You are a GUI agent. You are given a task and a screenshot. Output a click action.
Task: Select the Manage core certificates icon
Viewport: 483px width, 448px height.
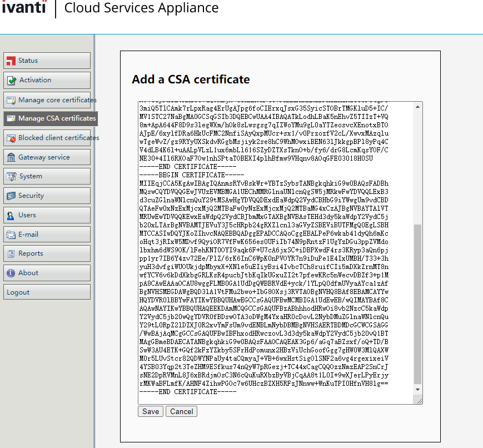point(11,100)
